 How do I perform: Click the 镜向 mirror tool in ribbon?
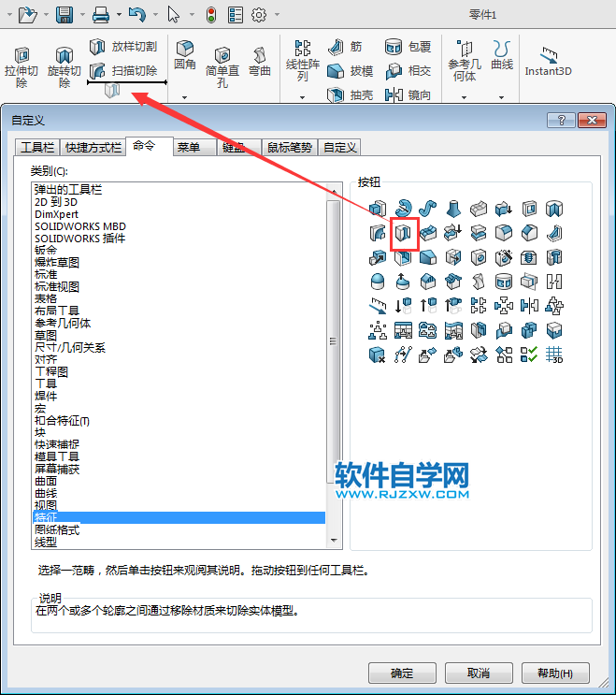[408, 94]
